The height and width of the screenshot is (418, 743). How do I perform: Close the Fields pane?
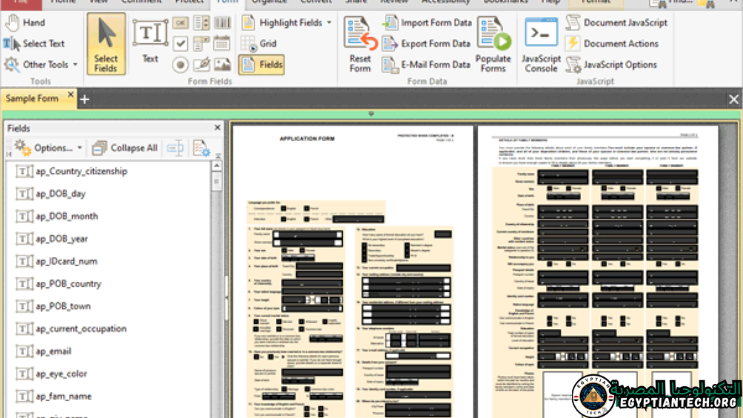217,127
